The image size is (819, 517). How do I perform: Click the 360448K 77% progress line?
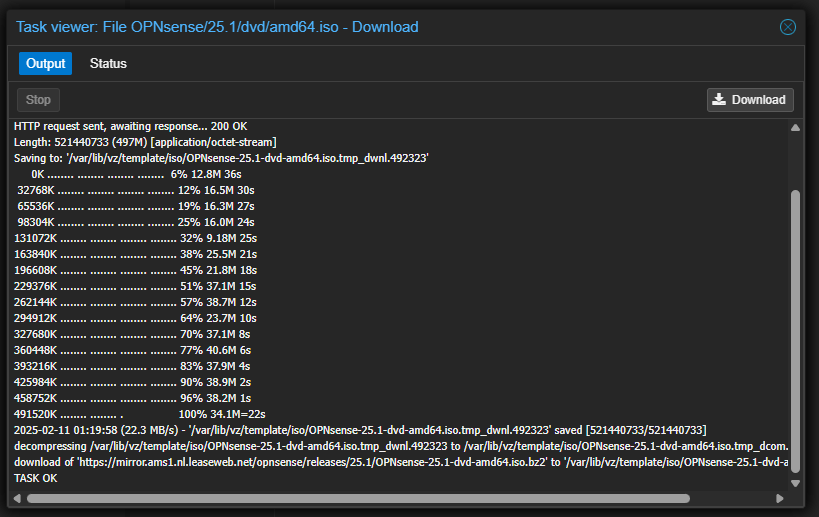coord(133,350)
